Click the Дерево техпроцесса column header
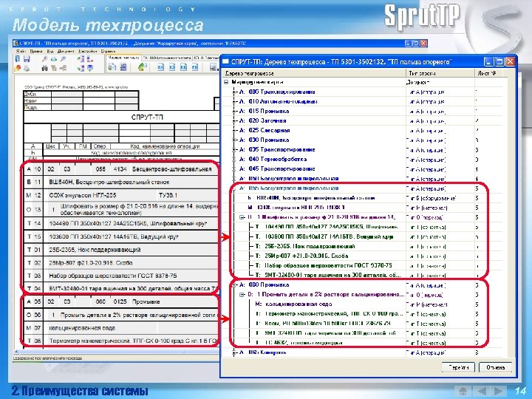The width and height of the screenshot is (532, 399). point(314,73)
